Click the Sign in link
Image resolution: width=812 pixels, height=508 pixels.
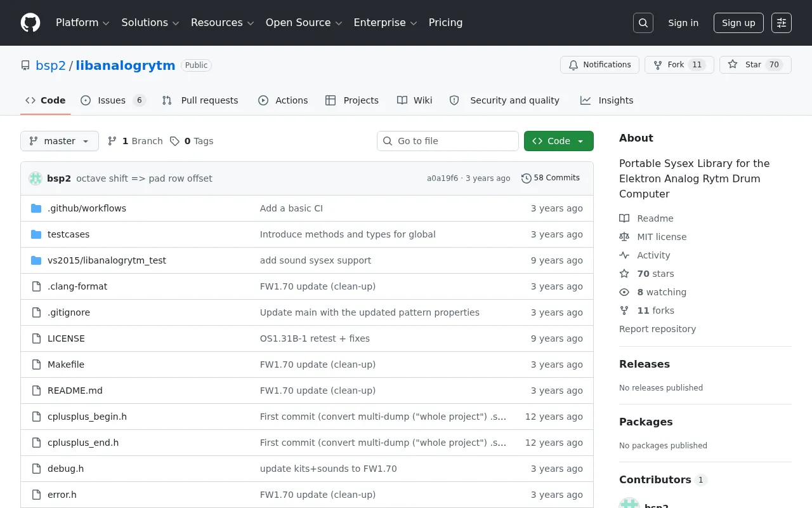683,23
